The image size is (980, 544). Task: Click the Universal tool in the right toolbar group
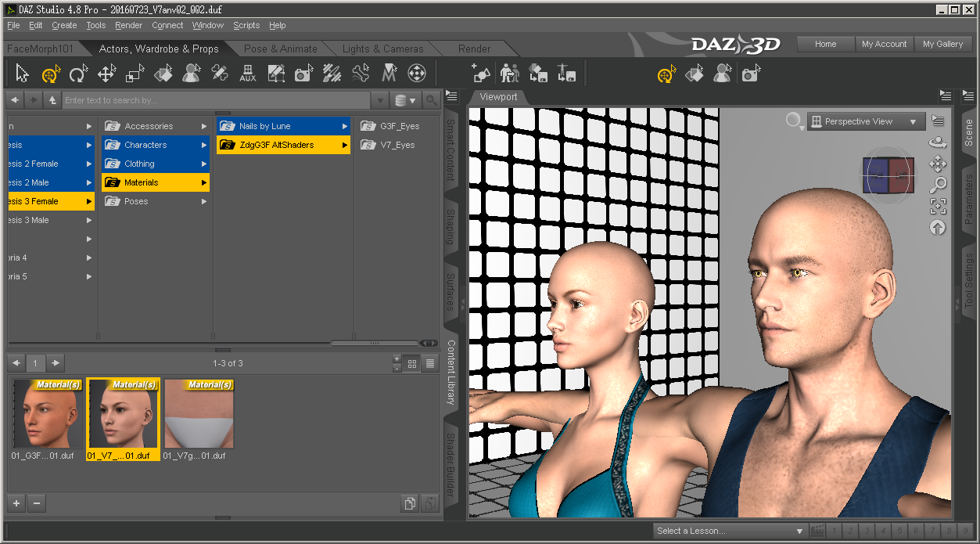click(x=666, y=74)
